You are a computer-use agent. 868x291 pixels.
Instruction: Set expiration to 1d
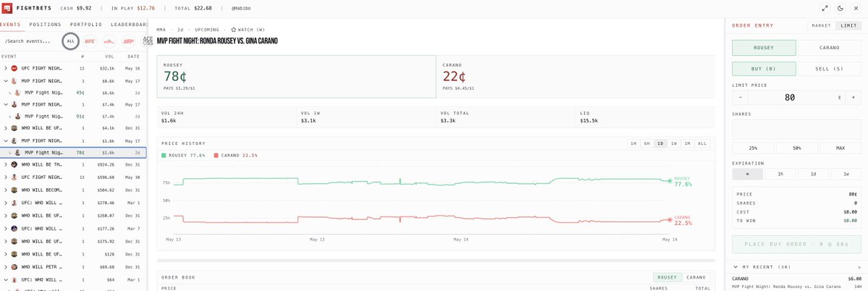(x=813, y=174)
